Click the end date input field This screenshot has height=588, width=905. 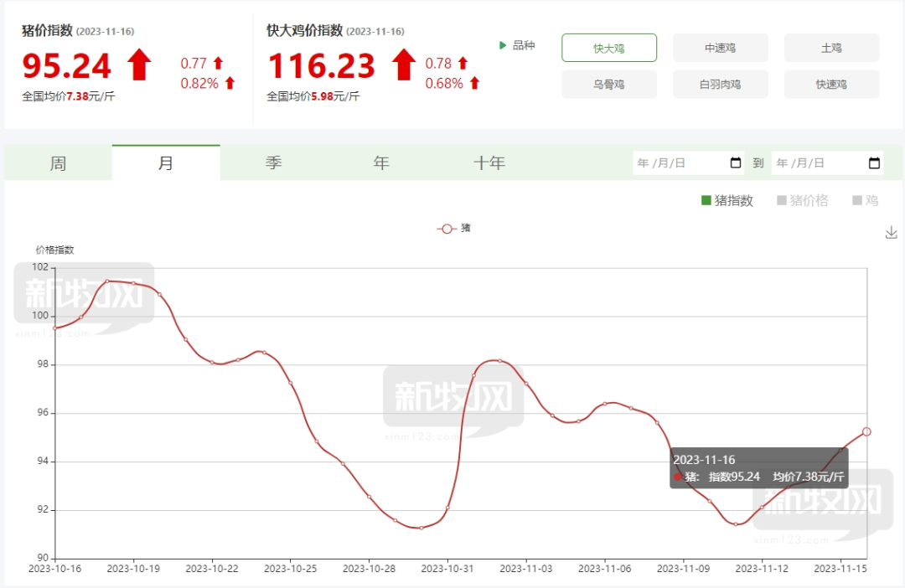coord(827,162)
